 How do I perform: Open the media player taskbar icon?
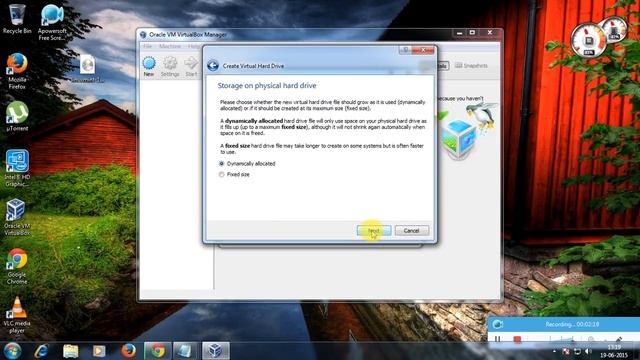click(x=99, y=351)
